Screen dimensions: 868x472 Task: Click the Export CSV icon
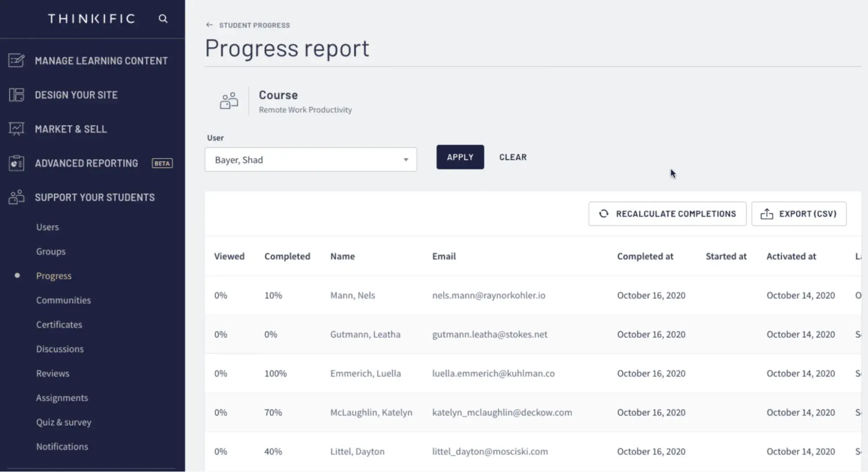click(x=767, y=214)
